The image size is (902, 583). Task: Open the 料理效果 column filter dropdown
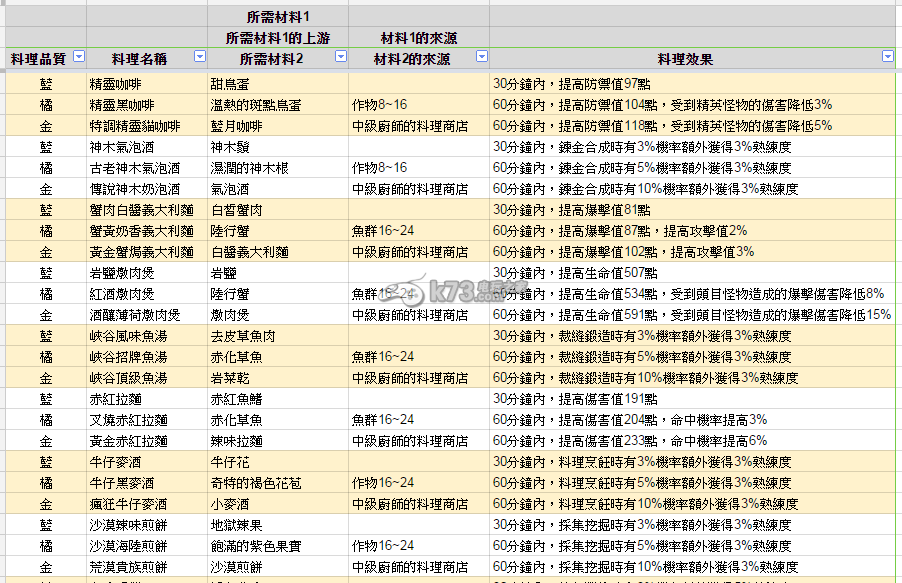pos(887,58)
